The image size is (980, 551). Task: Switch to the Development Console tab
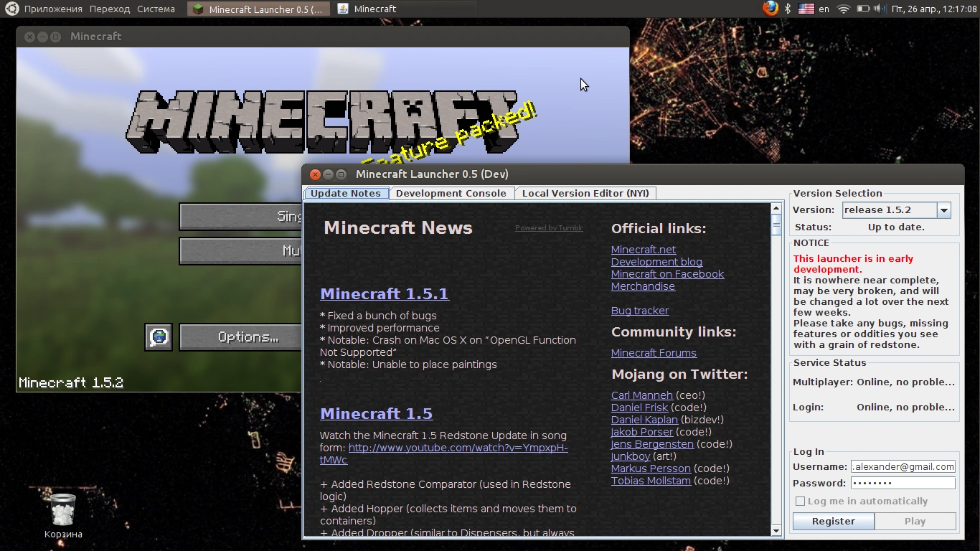(451, 193)
